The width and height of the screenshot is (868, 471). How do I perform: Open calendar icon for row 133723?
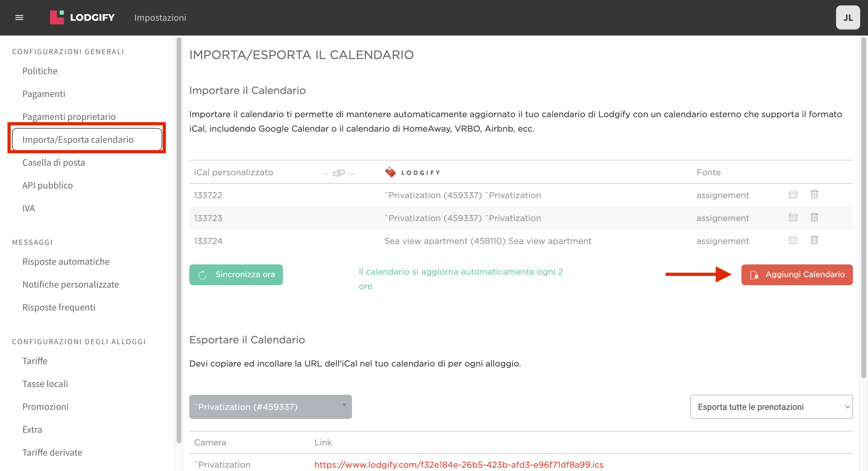(x=793, y=217)
